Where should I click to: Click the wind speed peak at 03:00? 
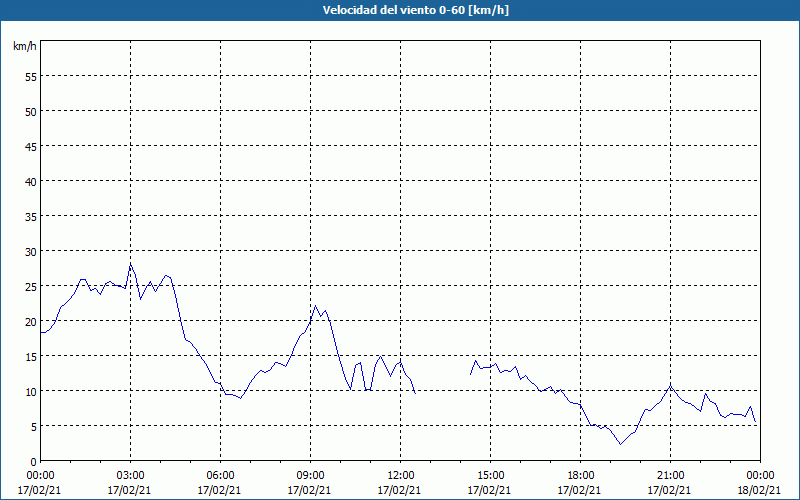click(131, 264)
